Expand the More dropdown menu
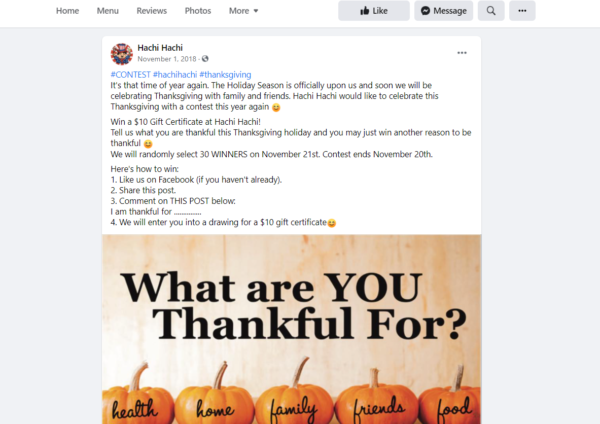Screen dimensions: 600x424 click(x=243, y=11)
